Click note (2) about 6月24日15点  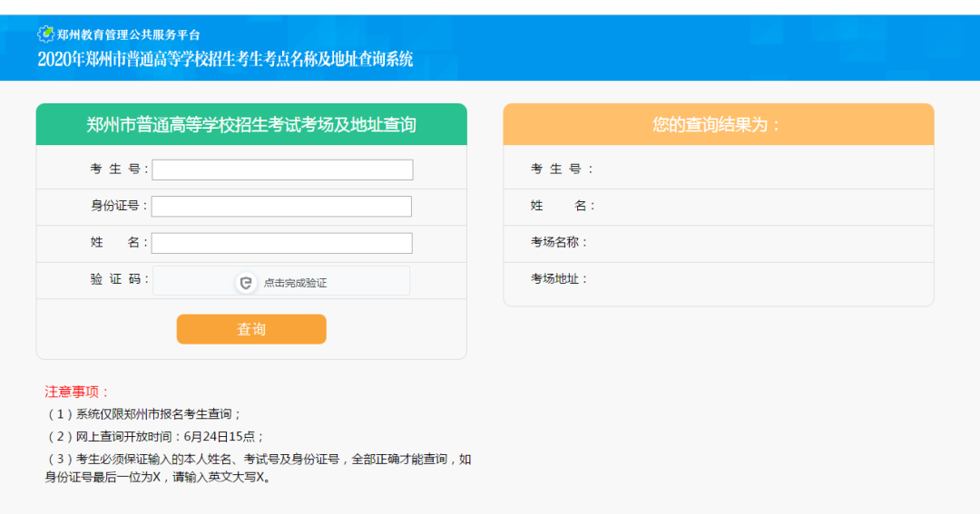point(154,437)
